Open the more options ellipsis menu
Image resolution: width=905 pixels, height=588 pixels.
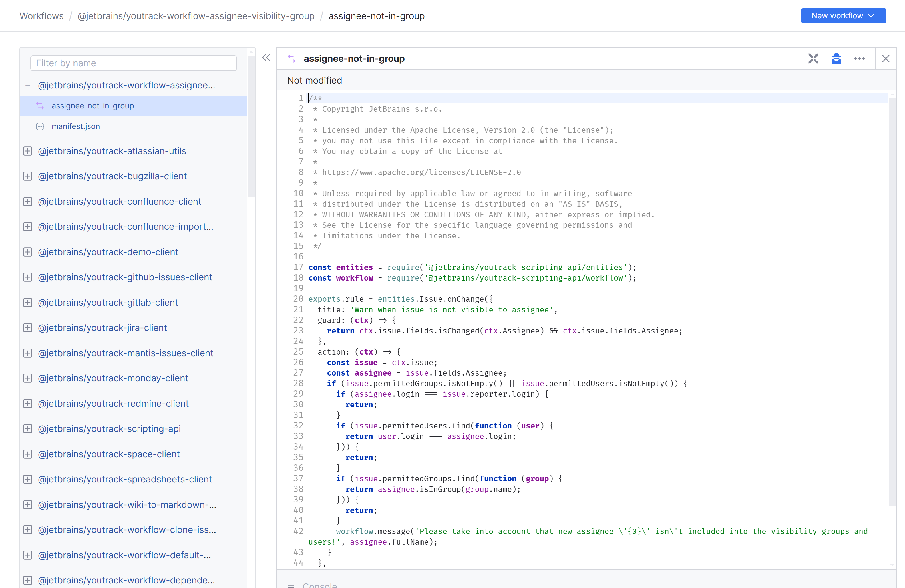[859, 59]
